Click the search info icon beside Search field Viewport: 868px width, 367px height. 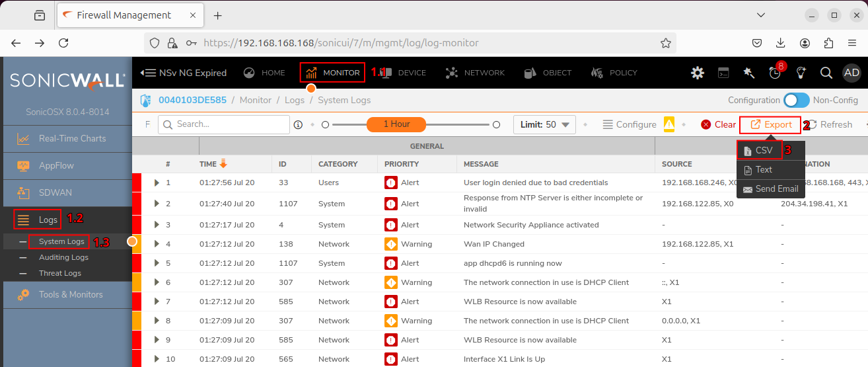tap(298, 124)
